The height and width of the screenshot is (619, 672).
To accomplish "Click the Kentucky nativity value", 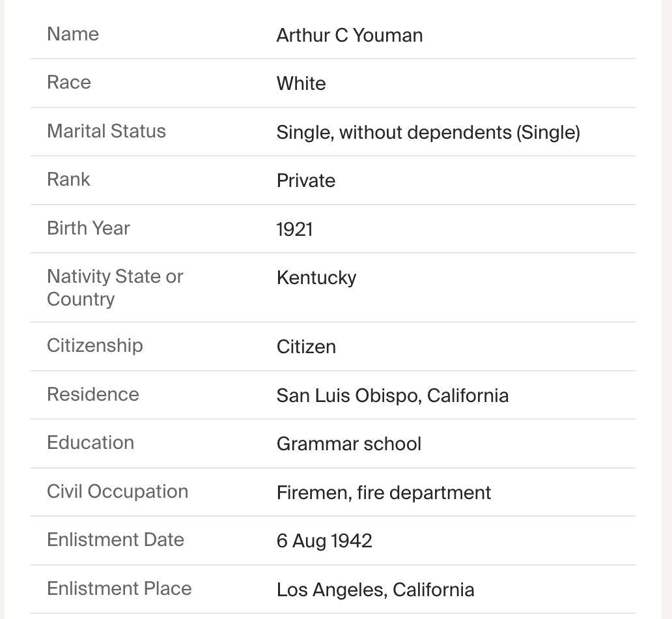I will (x=316, y=278).
